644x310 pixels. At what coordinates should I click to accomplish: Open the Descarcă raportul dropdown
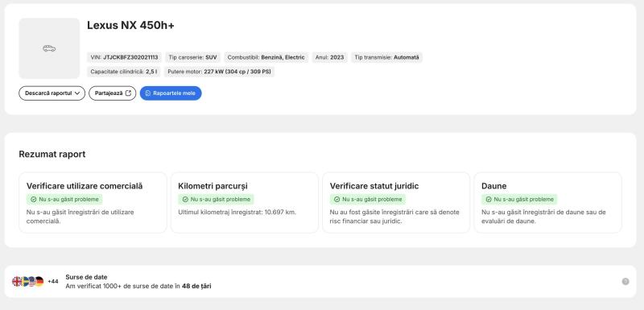click(52, 93)
